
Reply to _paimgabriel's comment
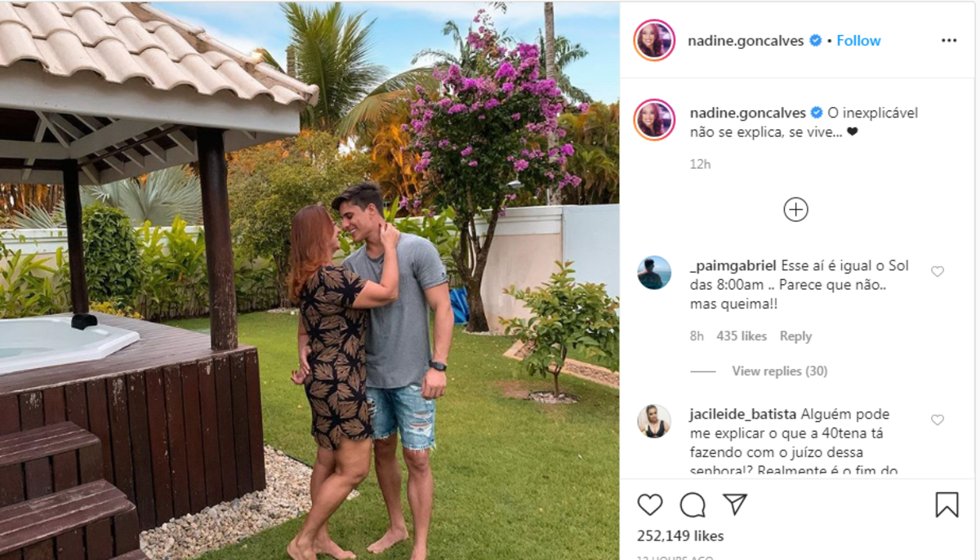(795, 336)
